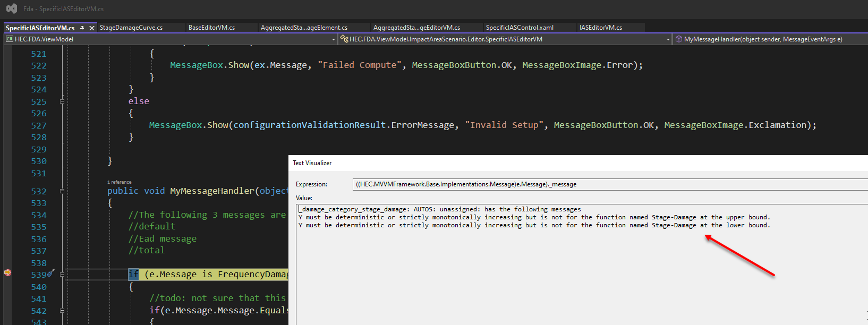Open the HEC.FDA.ViewModel project dropdown
This screenshot has height=325, width=868.
171,39
